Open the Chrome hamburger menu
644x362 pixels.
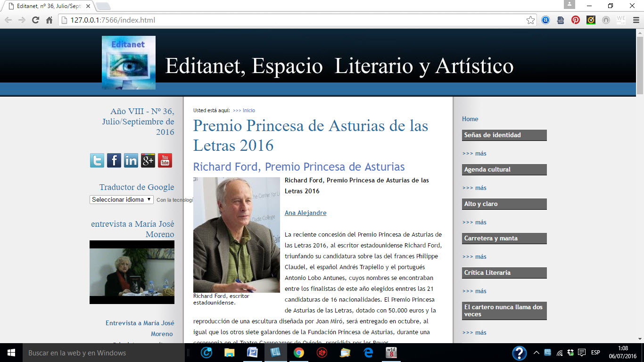[636, 20]
